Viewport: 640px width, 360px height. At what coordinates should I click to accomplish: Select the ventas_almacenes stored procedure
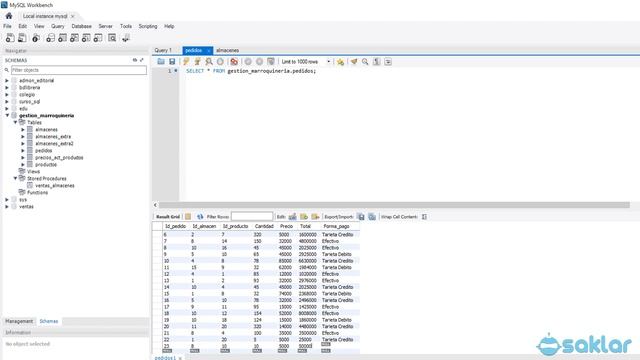(x=55, y=185)
